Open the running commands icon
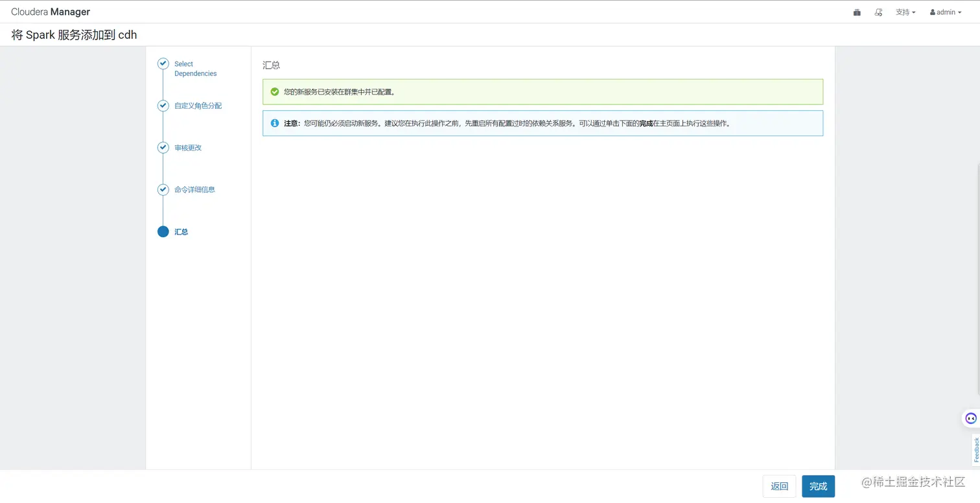Viewport: 980px width, 503px height. [x=878, y=12]
